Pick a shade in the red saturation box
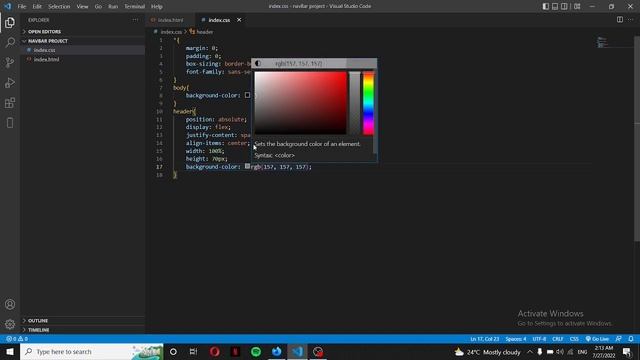This screenshot has width=640, height=360. click(x=300, y=103)
